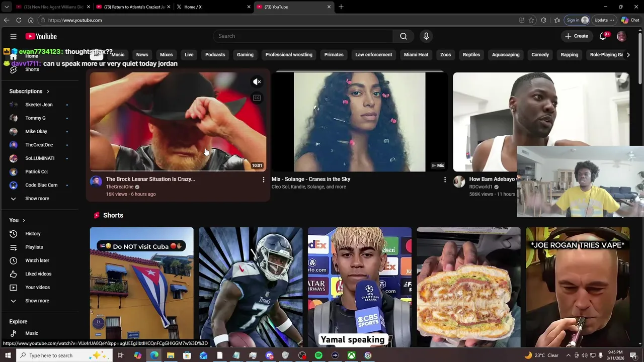Open browser extensions puzzle icon
Screen dimensions: 644x362
click(x=543, y=20)
